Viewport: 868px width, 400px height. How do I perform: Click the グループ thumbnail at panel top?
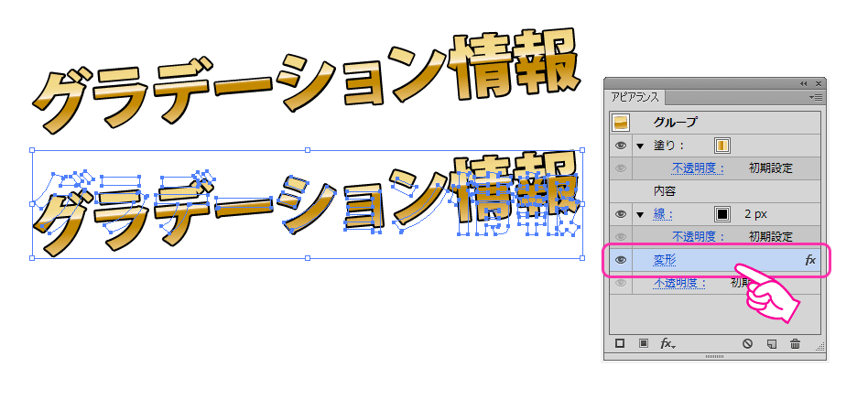click(x=621, y=122)
